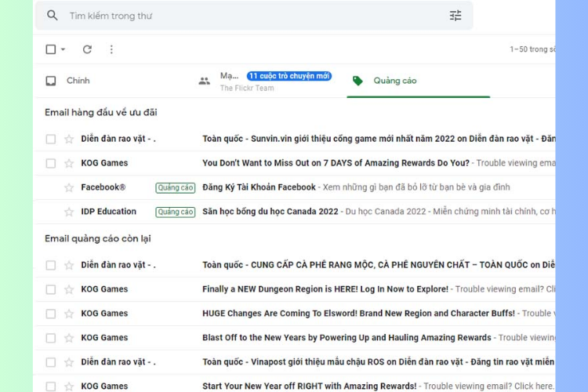Open the Blast Off to the New Years email
Image resolution: width=588 pixels, height=392 pixels.
pos(347,338)
